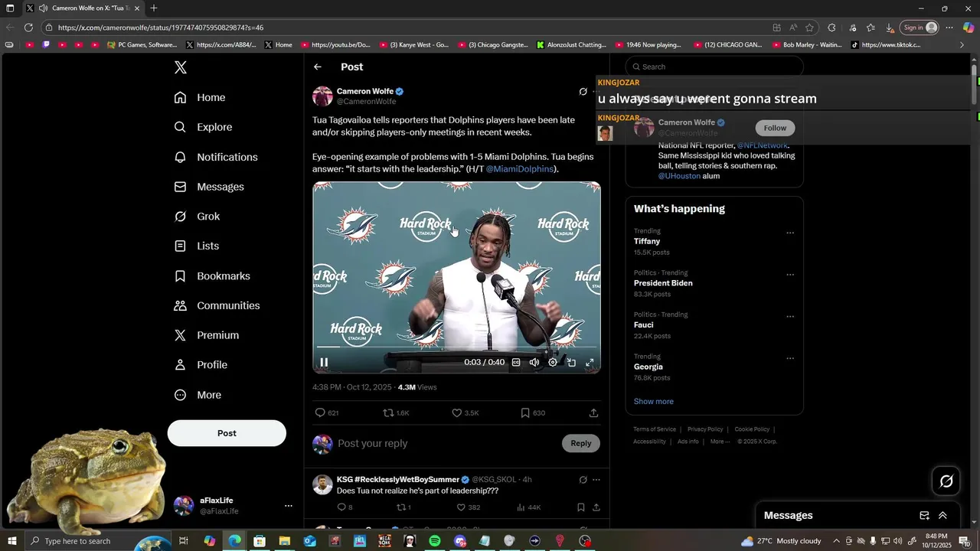980x551 pixels.
Task: Go to Home in the X sidebar
Action: pyautogui.click(x=200, y=97)
